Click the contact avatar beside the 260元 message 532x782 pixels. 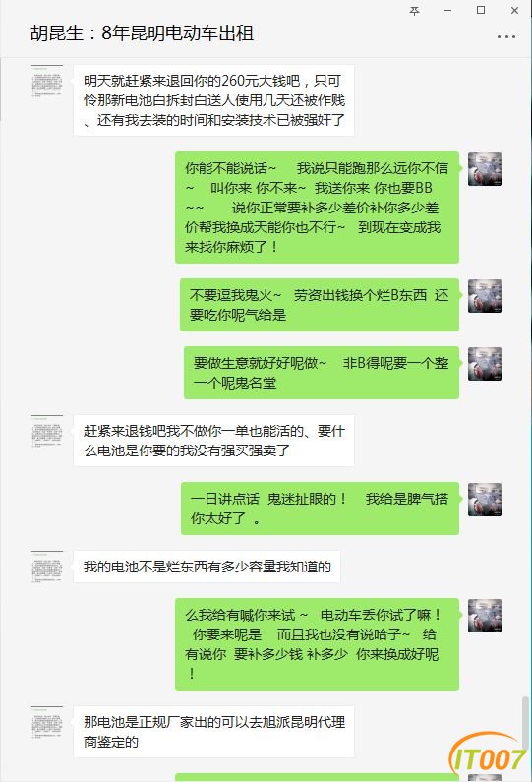point(47,81)
